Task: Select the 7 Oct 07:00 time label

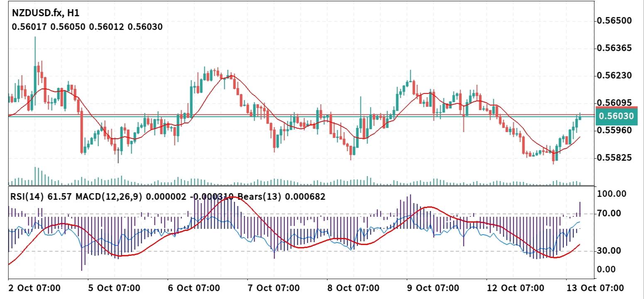Action: pyautogui.click(x=274, y=288)
